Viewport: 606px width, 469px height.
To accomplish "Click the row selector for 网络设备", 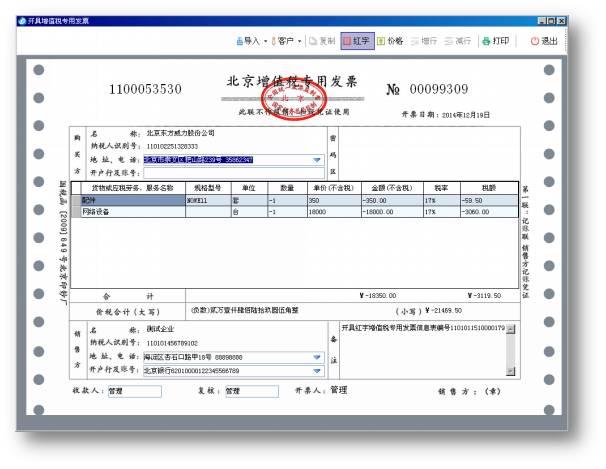I will click(77, 212).
